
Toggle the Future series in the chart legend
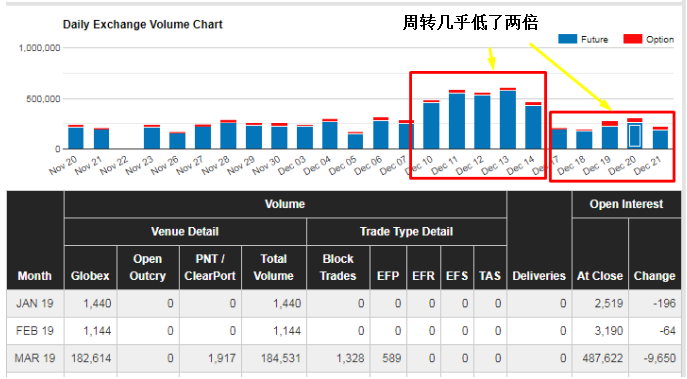(583, 39)
